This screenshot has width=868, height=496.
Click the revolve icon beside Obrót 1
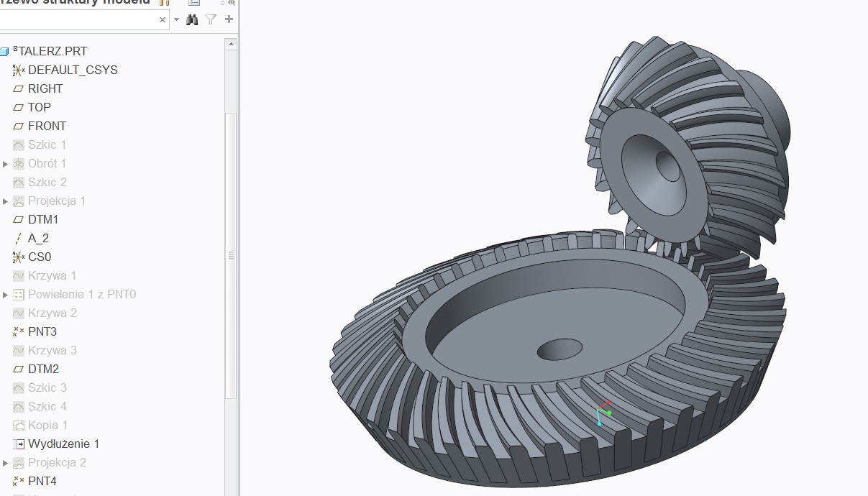[19, 164]
